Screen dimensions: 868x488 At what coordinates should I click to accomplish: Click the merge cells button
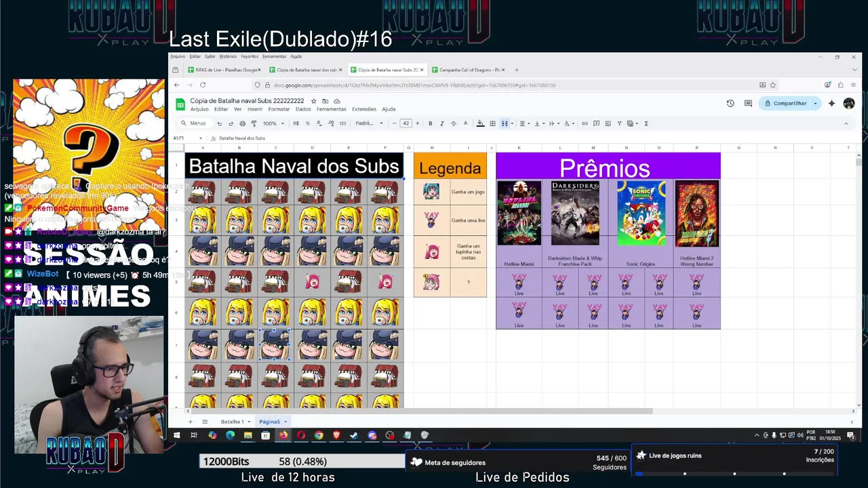(x=504, y=123)
